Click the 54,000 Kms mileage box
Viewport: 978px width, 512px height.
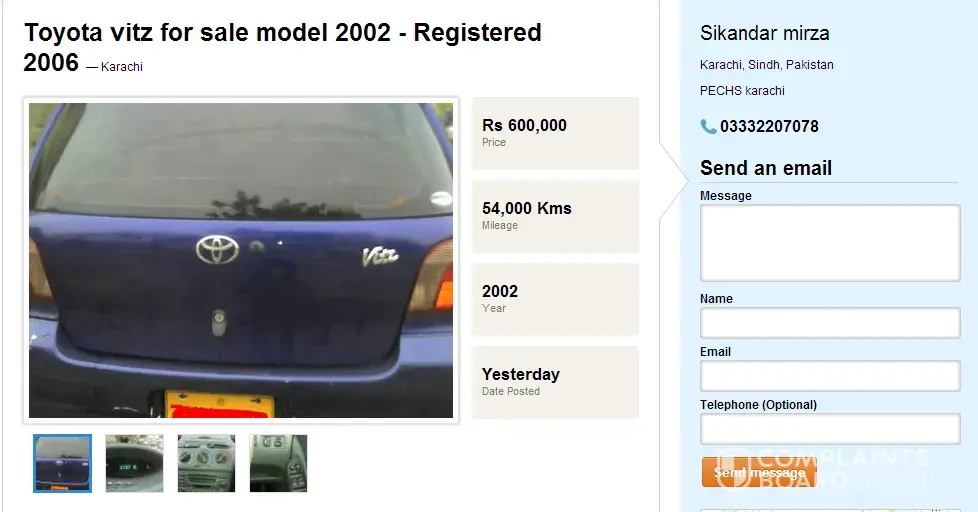pos(556,216)
